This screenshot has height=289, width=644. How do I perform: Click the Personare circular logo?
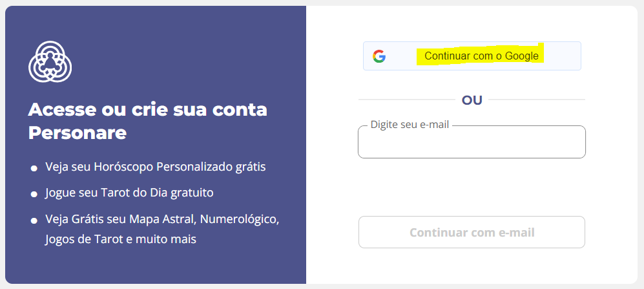click(x=50, y=61)
